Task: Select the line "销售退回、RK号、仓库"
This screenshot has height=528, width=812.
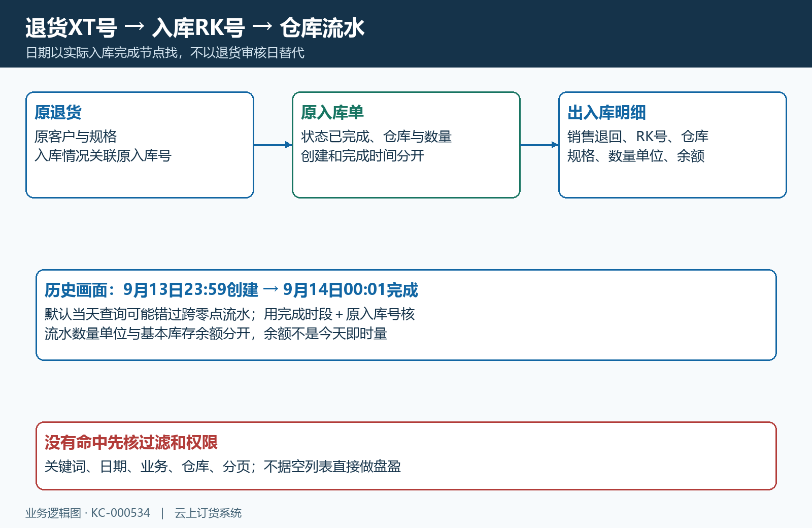Action: pyautogui.click(x=638, y=137)
